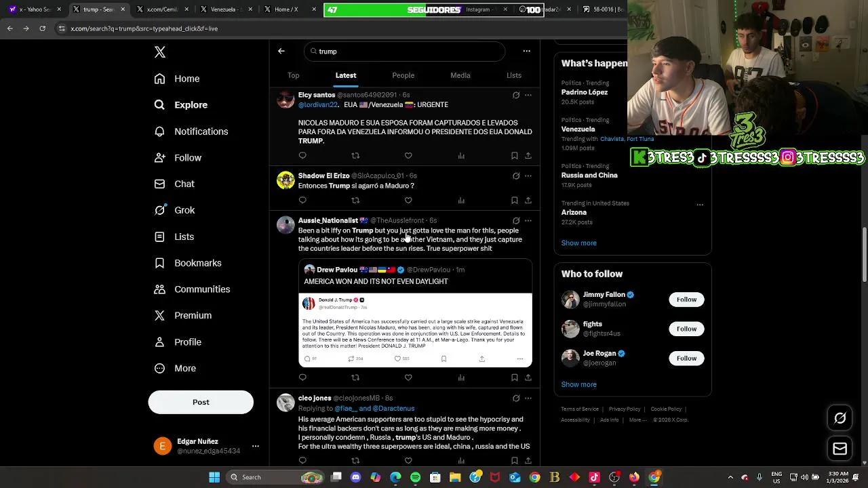
Task: Click Show more under Who to follow
Action: 578,384
